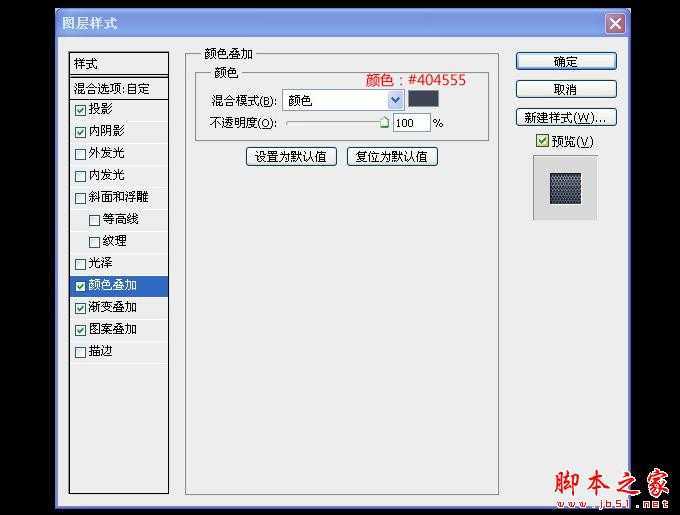The width and height of the screenshot is (680, 515).
Task: Enable the 光泽 checkbox
Action: coord(80,264)
